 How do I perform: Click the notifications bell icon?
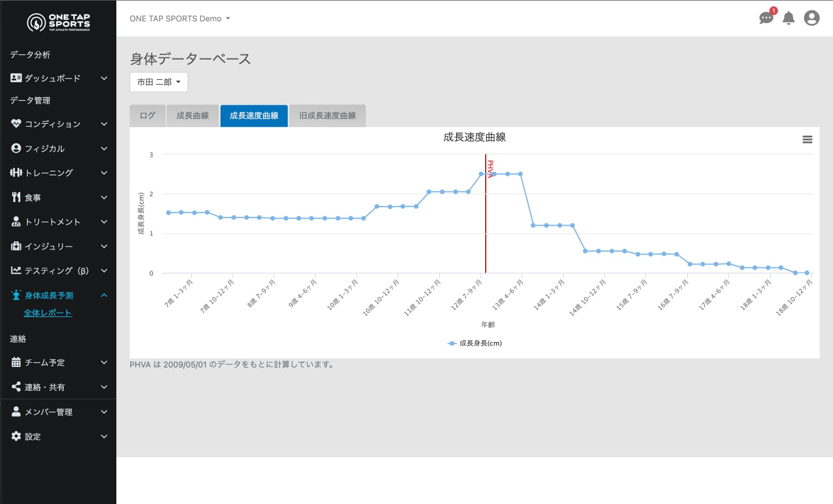click(788, 19)
